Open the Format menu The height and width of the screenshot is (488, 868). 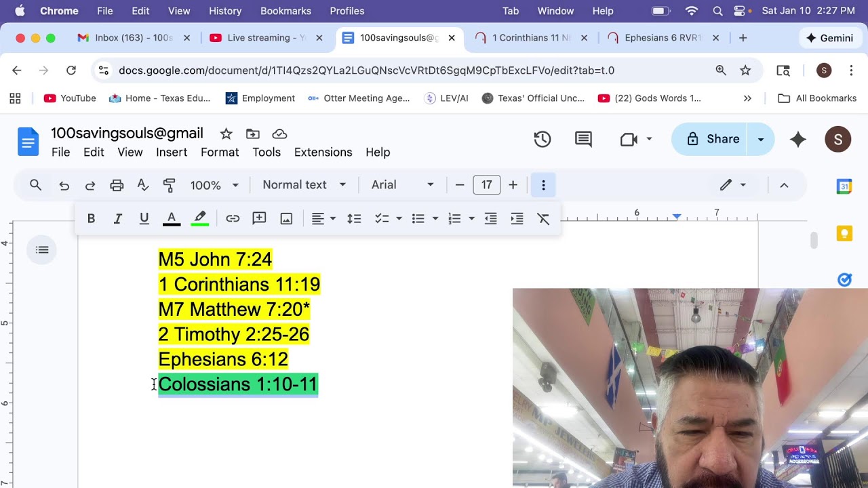coord(220,152)
